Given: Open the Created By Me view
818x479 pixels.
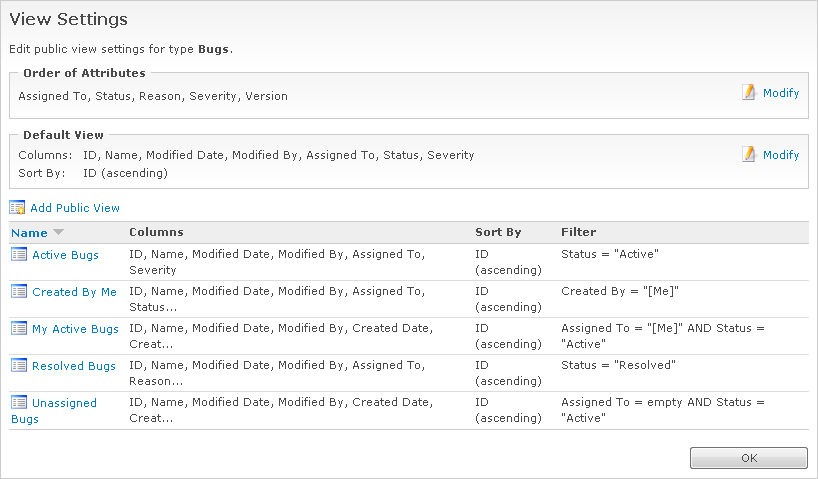Looking at the screenshot, I should [x=74, y=292].
